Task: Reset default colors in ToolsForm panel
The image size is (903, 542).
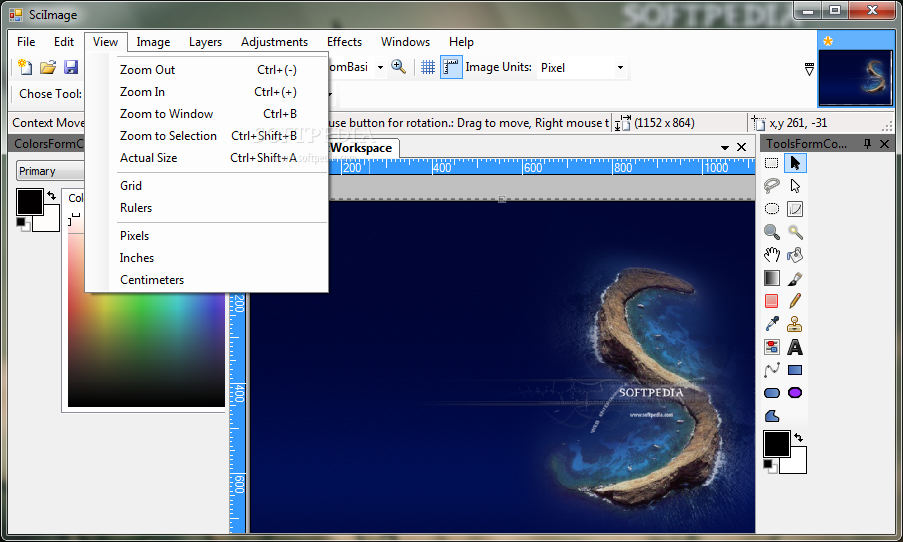Action: click(770, 465)
